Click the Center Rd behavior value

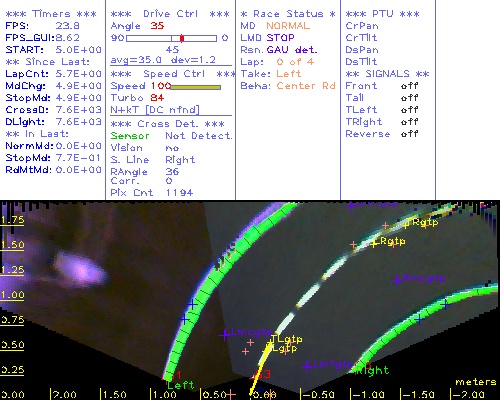[x=306, y=86]
